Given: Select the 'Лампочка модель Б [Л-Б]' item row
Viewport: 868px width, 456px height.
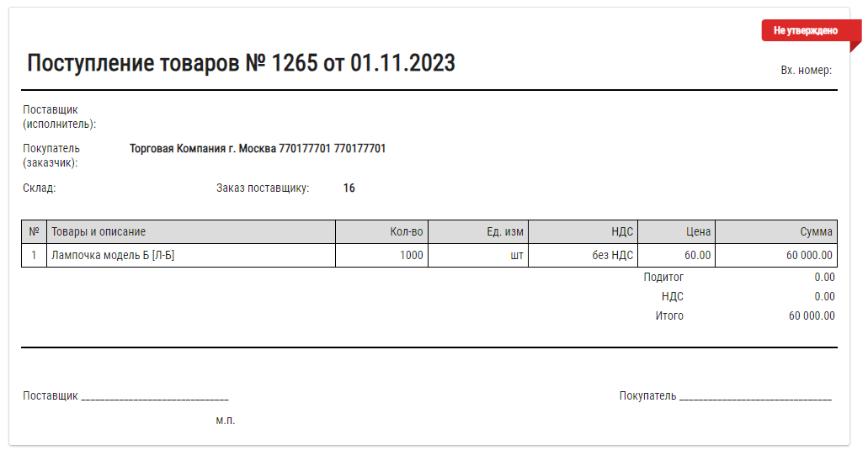Looking at the screenshot, I should pyautogui.click(x=429, y=255).
